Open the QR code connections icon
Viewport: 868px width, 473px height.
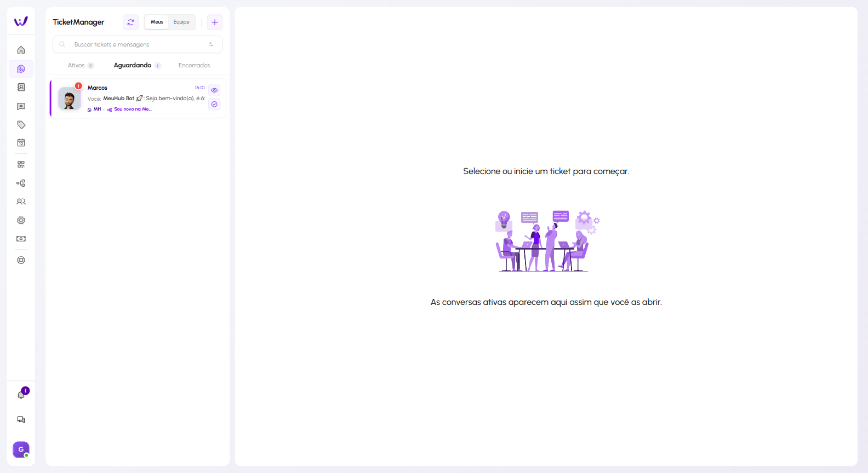(21, 164)
